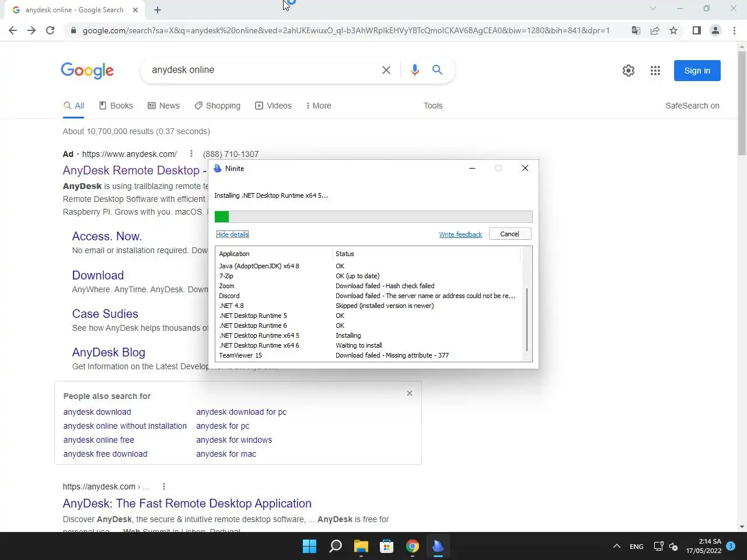This screenshot has height=560, width=747.
Task: Select the TeamViewer 15 row
Action: [x=368, y=355]
